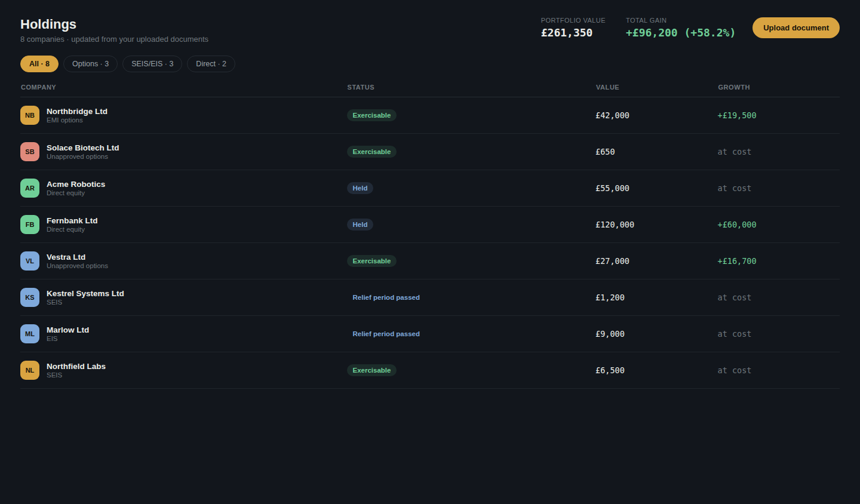The height and width of the screenshot is (504, 860).
Task: Click the KS avatar for Kestrel Systems
Action: click(x=30, y=297)
